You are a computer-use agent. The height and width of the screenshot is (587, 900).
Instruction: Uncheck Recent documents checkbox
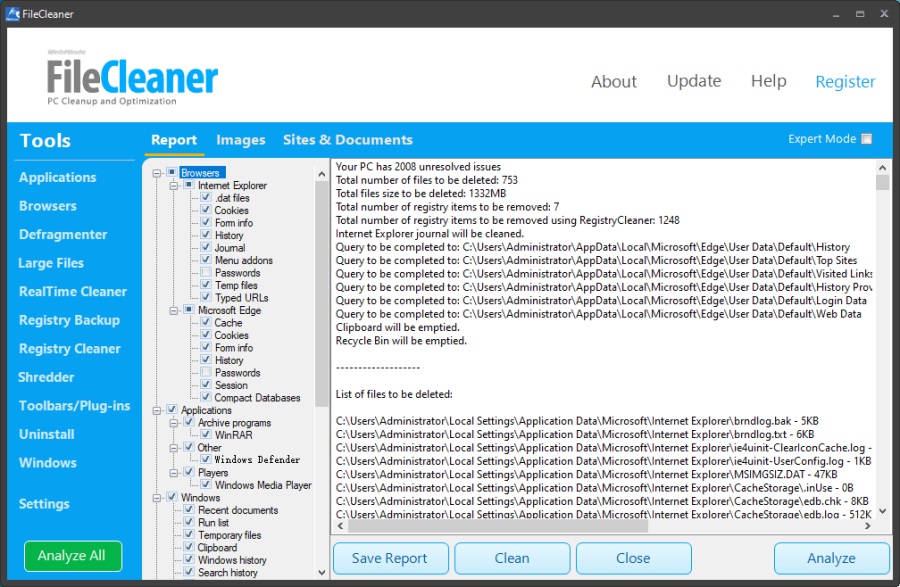188,510
